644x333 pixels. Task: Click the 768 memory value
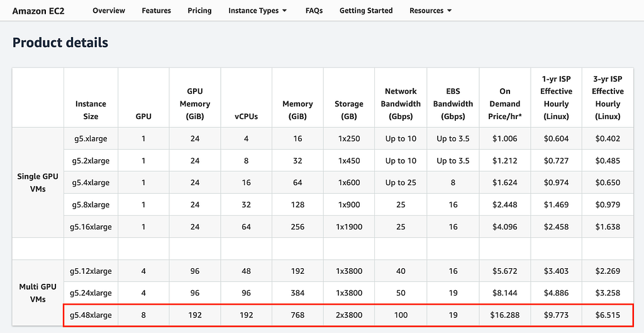297,315
